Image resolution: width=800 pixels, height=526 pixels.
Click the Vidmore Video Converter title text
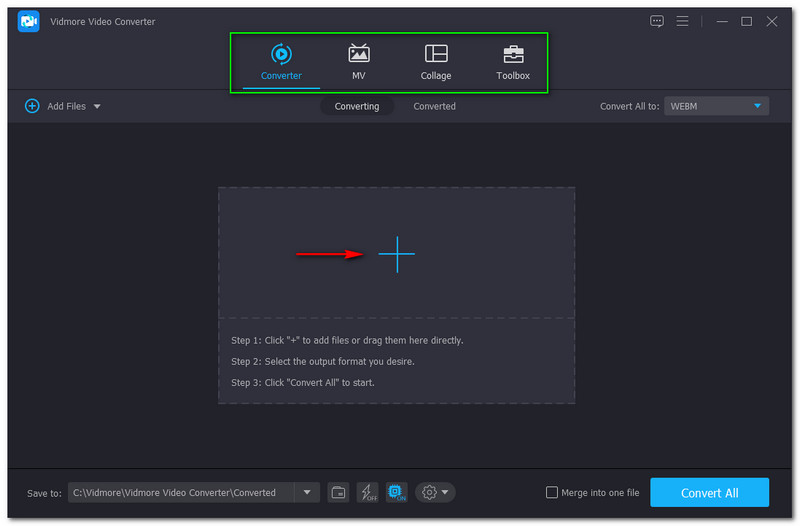pyautogui.click(x=103, y=21)
